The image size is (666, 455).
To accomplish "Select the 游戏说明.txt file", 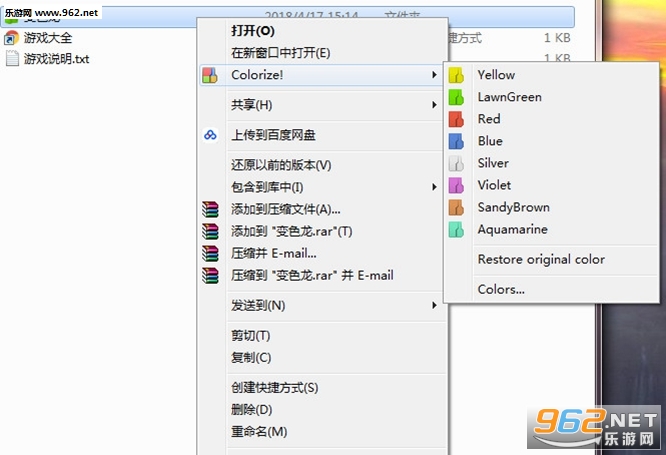I will tap(48, 59).
